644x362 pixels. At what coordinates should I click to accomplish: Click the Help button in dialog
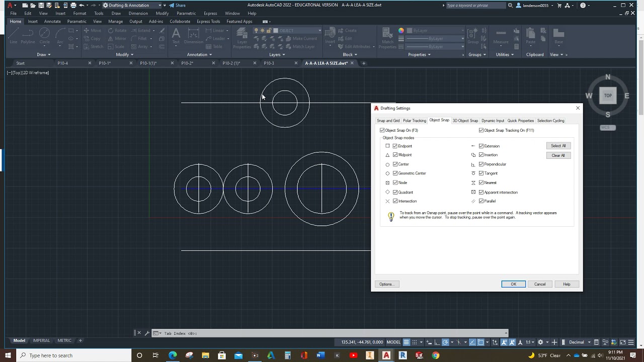point(567,284)
